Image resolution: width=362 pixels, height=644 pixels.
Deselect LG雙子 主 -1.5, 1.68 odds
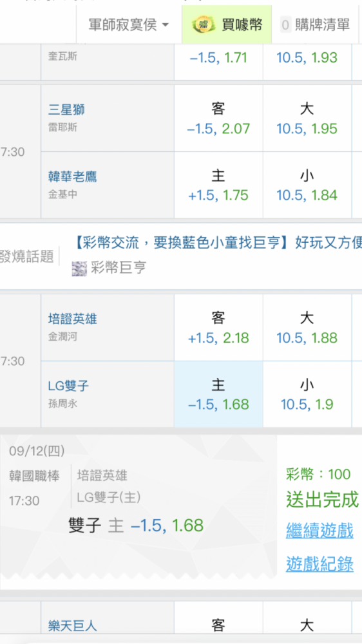tap(218, 394)
